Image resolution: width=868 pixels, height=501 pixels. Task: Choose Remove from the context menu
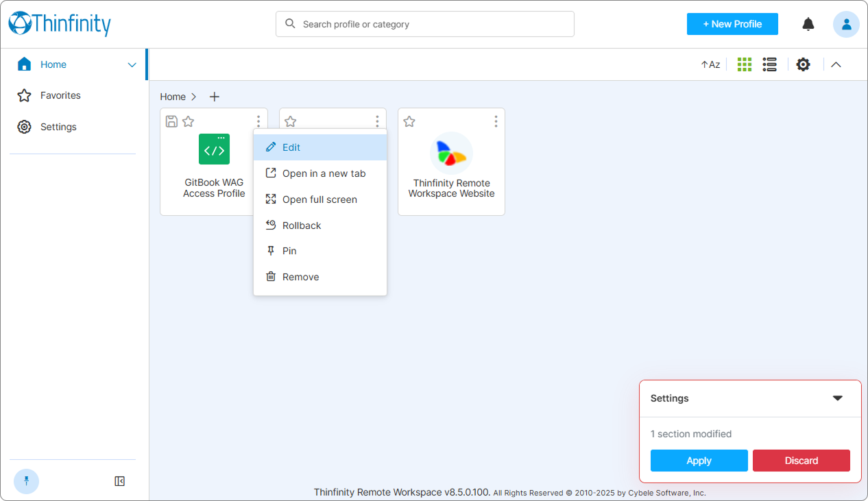(320, 277)
